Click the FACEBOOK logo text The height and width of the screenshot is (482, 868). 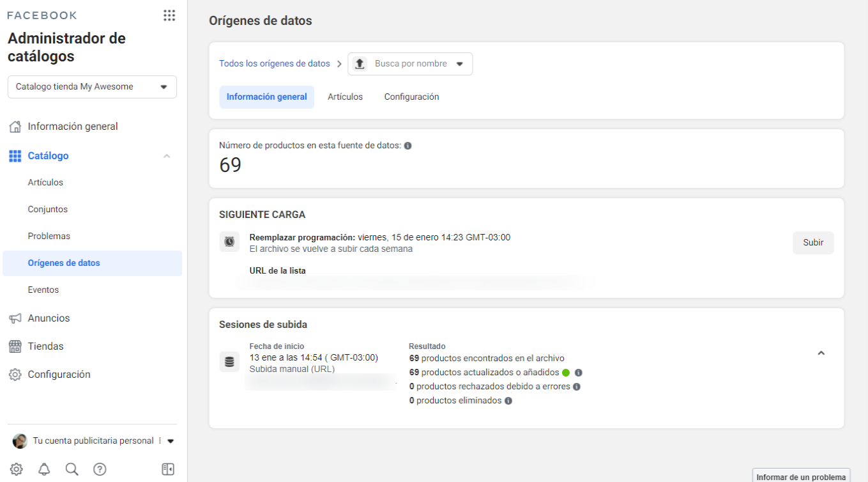click(x=42, y=15)
